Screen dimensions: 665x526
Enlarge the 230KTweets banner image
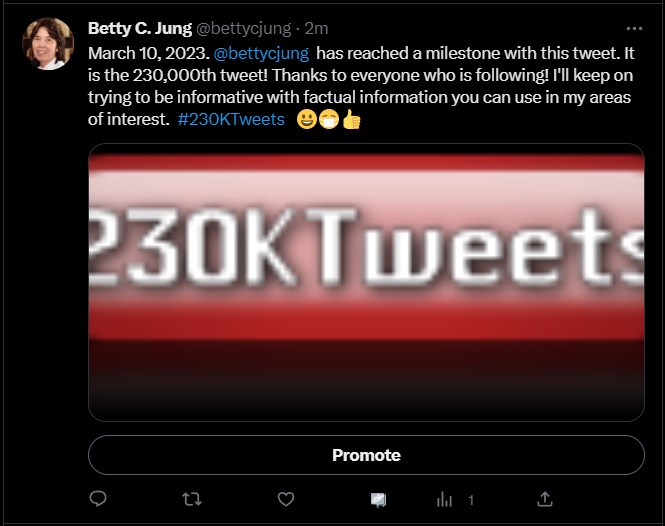(366, 282)
